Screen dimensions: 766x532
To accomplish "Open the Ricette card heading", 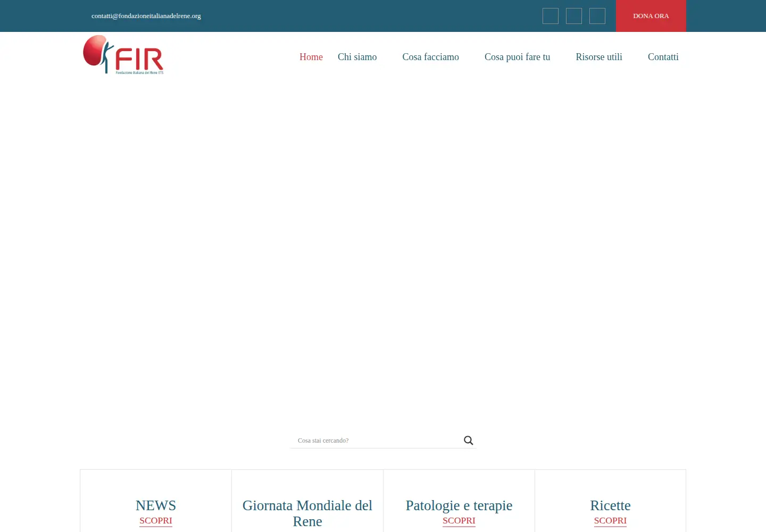I will point(610,505).
